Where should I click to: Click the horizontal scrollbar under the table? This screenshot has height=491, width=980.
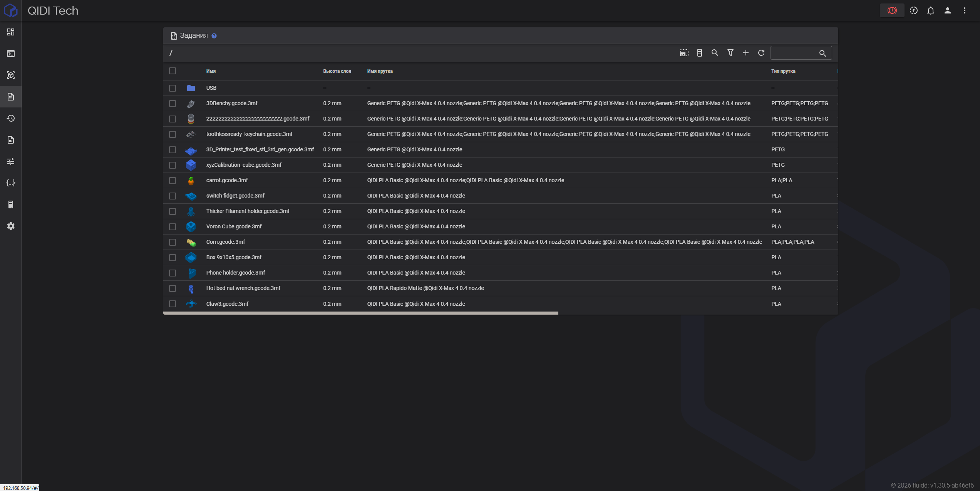point(360,313)
